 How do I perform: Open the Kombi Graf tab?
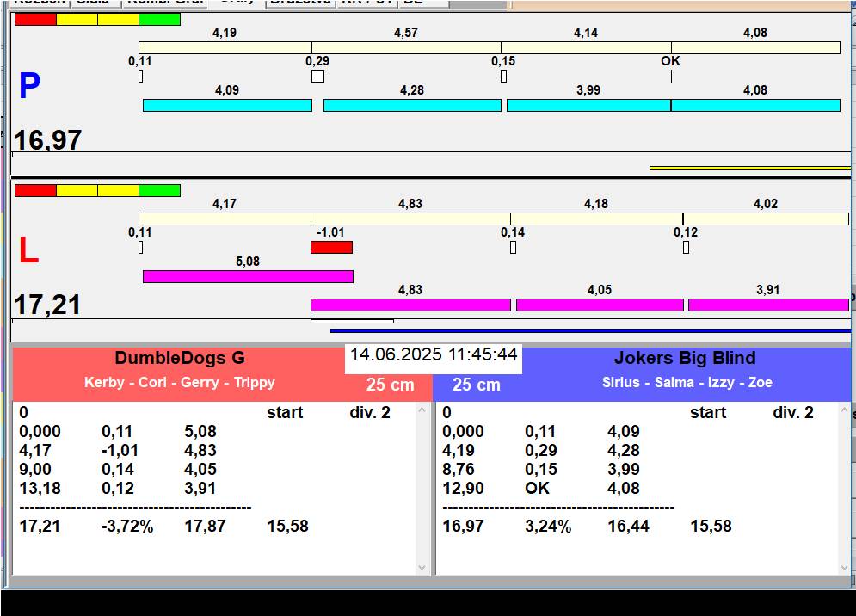click(x=163, y=3)
